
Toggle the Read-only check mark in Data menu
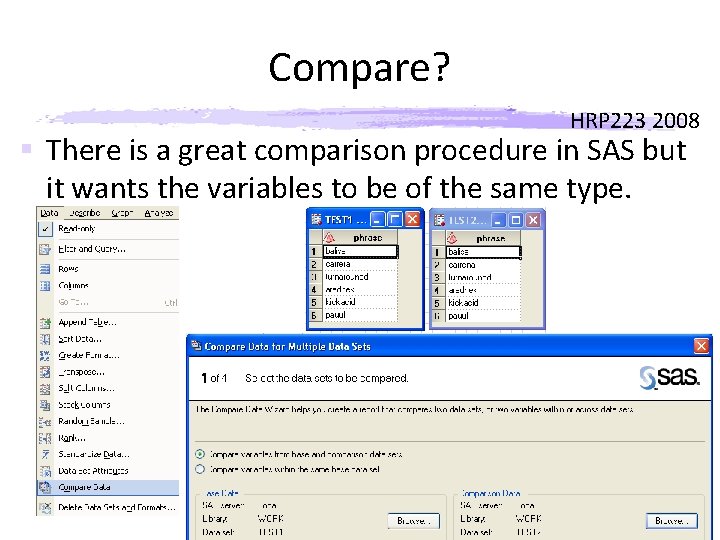pyautogui.click(x=45, y=229)
